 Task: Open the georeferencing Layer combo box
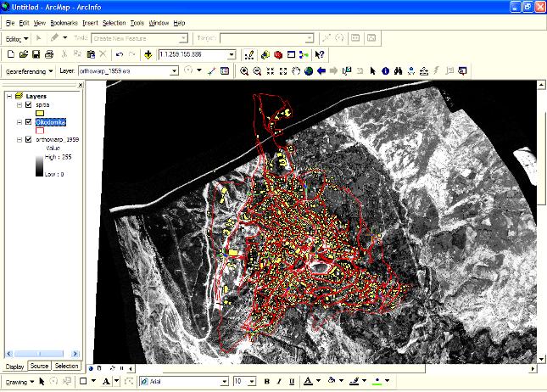[x=128, y=71]
